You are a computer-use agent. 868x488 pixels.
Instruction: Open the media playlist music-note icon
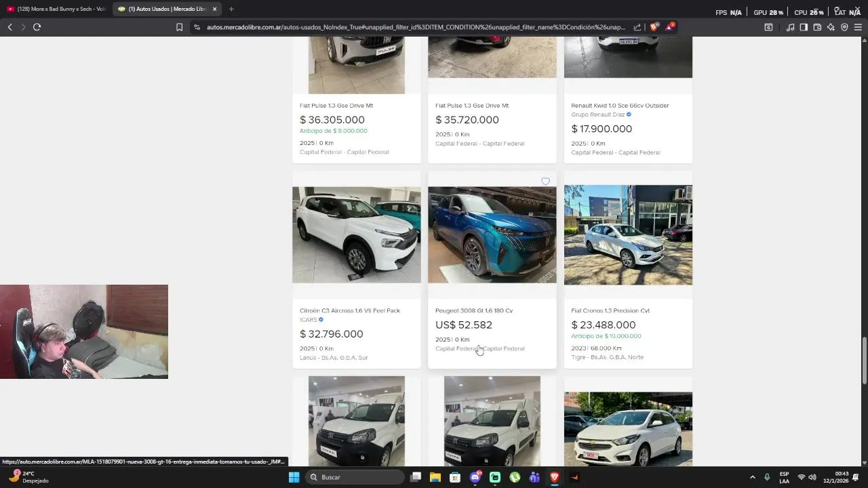click(x=791, y=27)
